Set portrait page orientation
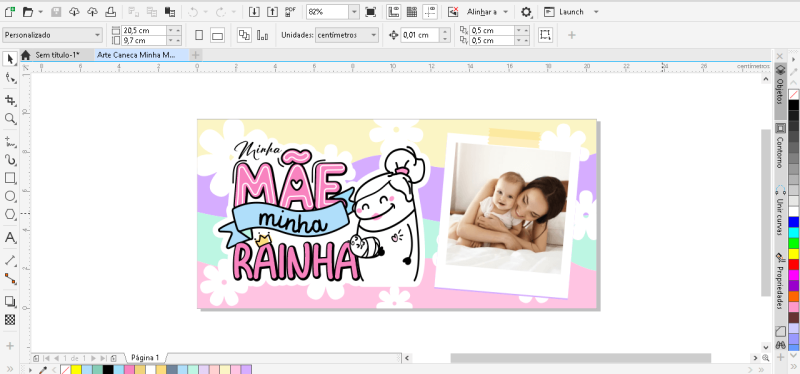The height and width of the screenshot is (374, 800). pos(199,35)
